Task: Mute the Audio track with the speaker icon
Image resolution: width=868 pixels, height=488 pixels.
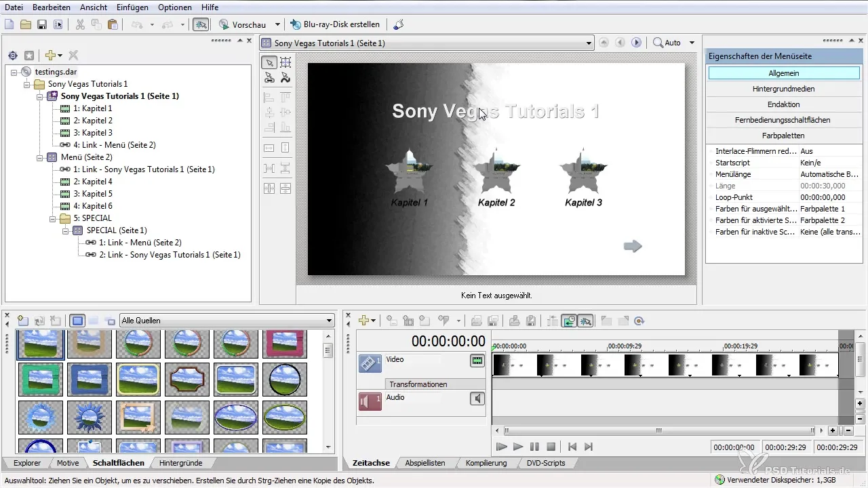Action: (x=477, y=399)
